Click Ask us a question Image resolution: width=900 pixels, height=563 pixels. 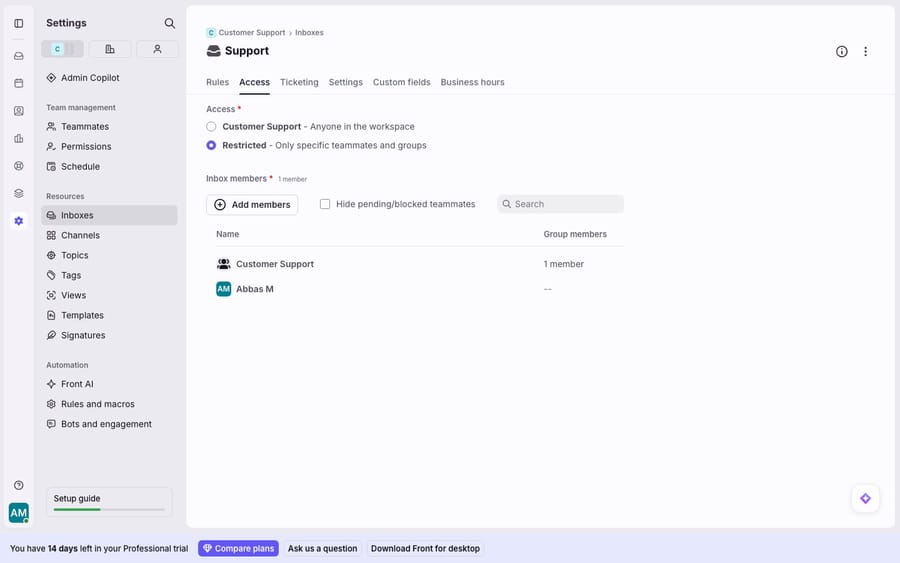pos(322,549)
